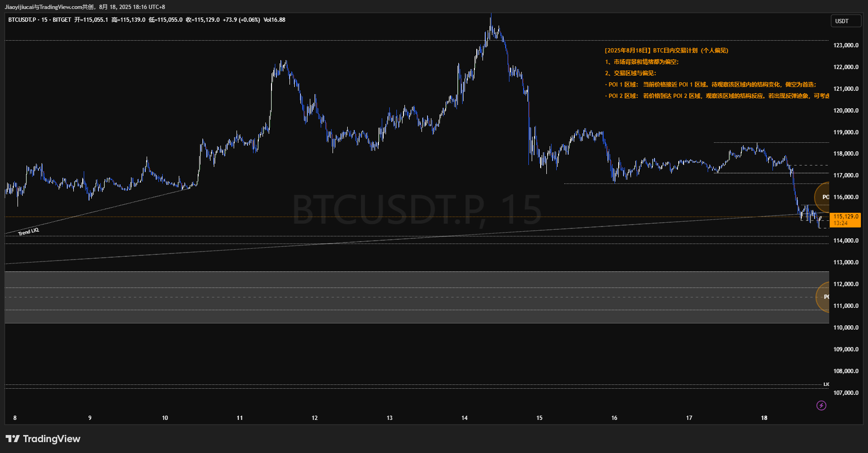
Task: Click the 123,000.0 price axis label
Action: (846, 45)
